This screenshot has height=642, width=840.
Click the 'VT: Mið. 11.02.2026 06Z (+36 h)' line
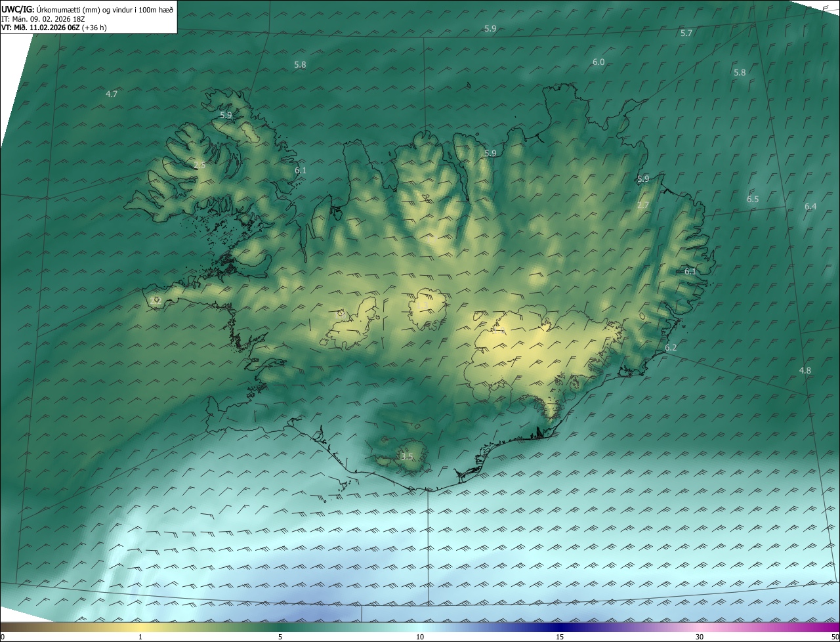[x=55, y=28]
